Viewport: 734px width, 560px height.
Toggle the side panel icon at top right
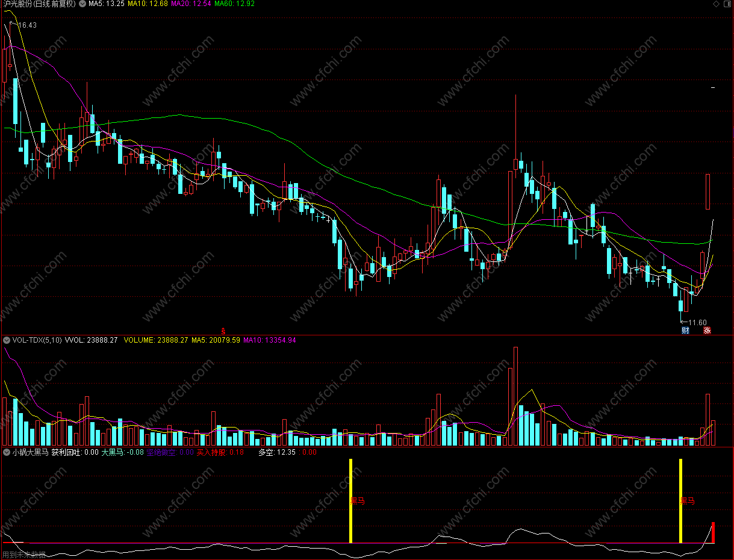[x=727, y=4]
